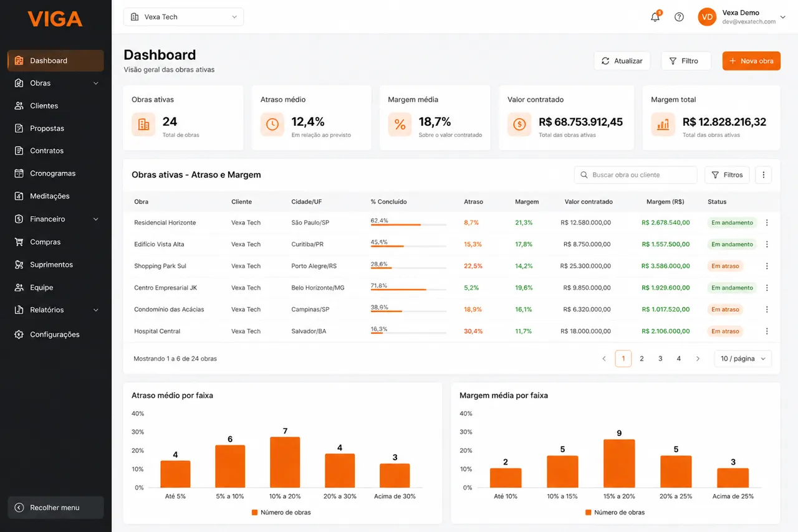This screenshot has height=532, width=798.
Task: Open row actions for Shopping Park Sul
Action: pos(767,266)
